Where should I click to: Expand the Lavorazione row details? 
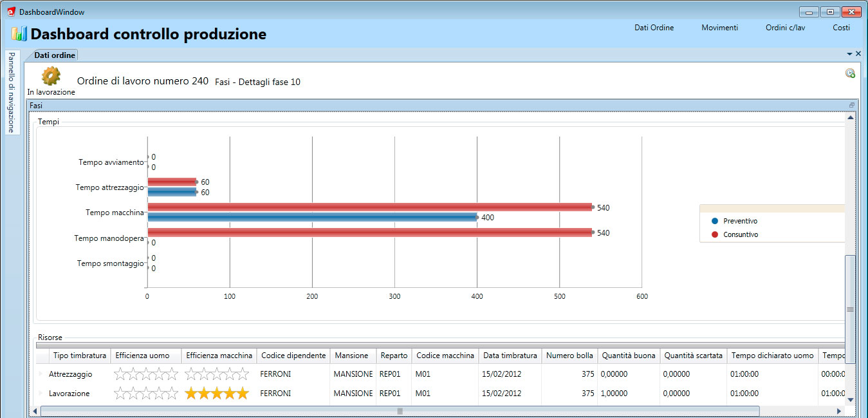coord(40,394)
